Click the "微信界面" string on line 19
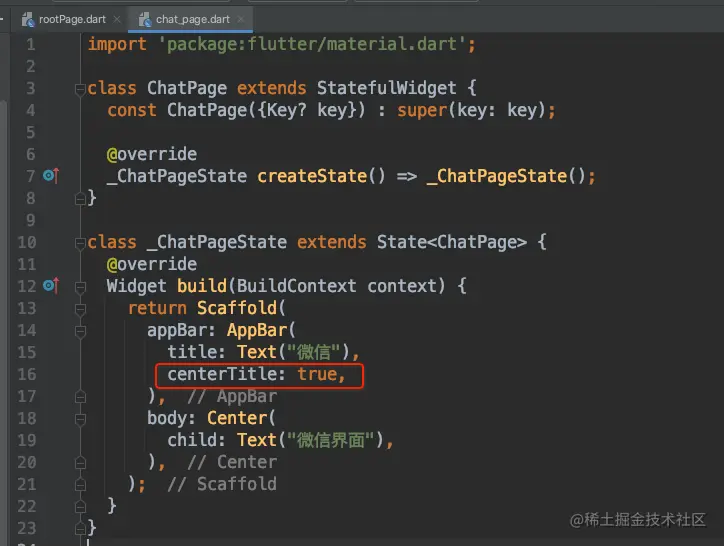The width and height of the screenshot is (724, 546). [x=331, y=440]
